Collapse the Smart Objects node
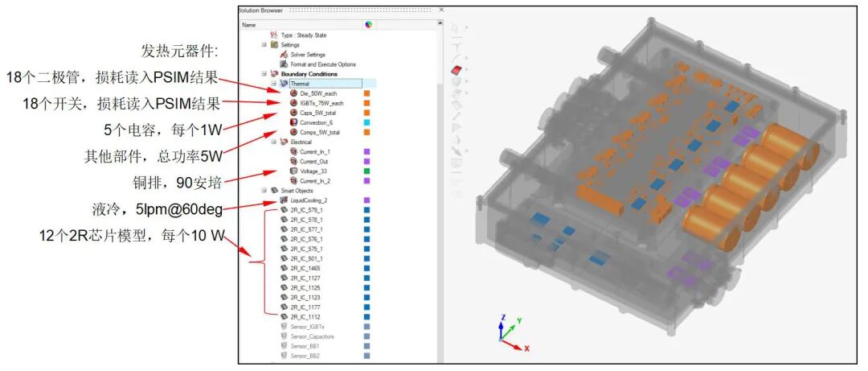Viewport: 868px width, 371px height. (264, 190)
